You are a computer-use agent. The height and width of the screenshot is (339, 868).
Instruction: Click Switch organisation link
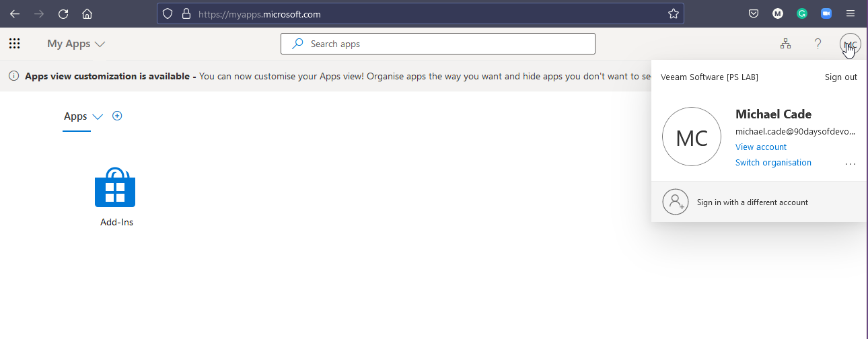point(773,162)
